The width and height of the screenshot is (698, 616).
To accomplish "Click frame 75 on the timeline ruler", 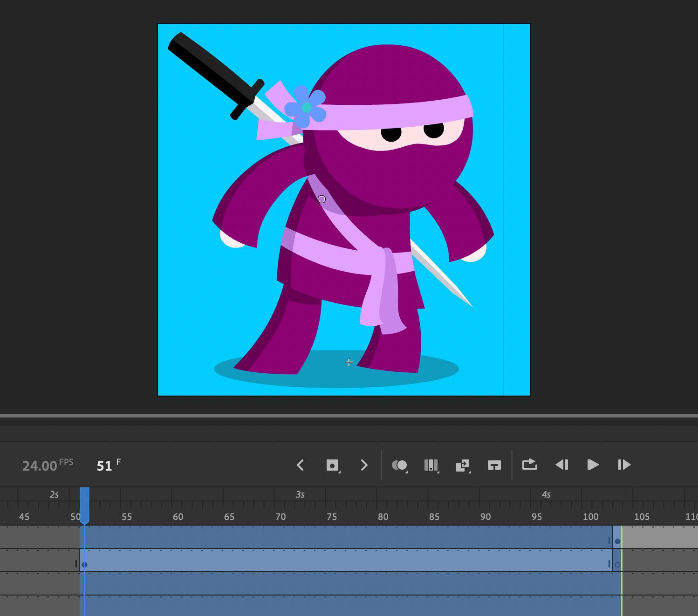I will coord(332,517).
